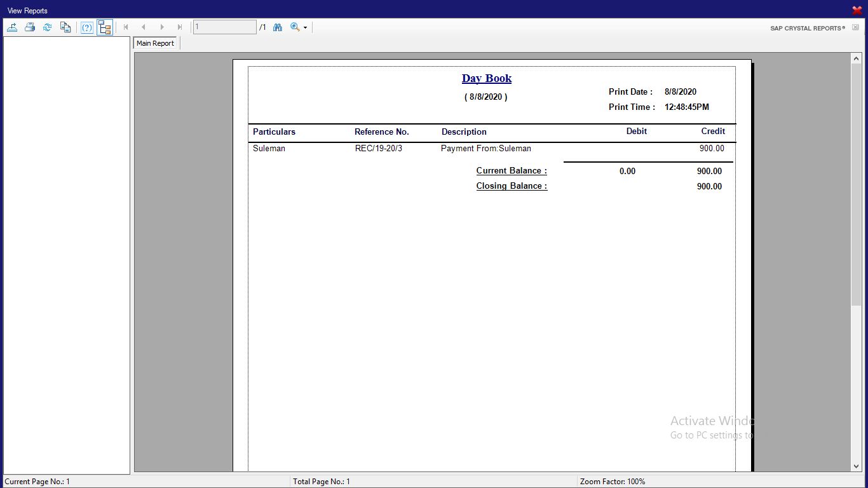Click the Current Balance credit value 900.00
The image size is (868, 488).
point(709,171)
